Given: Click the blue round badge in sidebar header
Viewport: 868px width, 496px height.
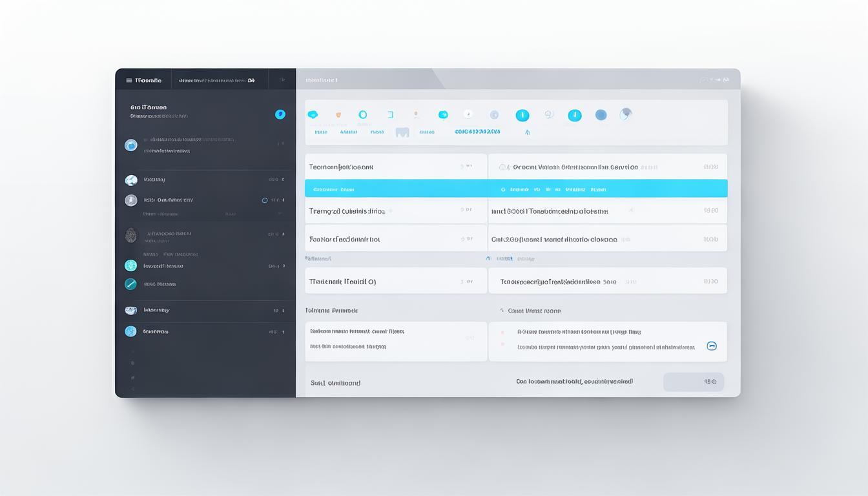Looking at the screenshot, I should [x=280, y=114].
